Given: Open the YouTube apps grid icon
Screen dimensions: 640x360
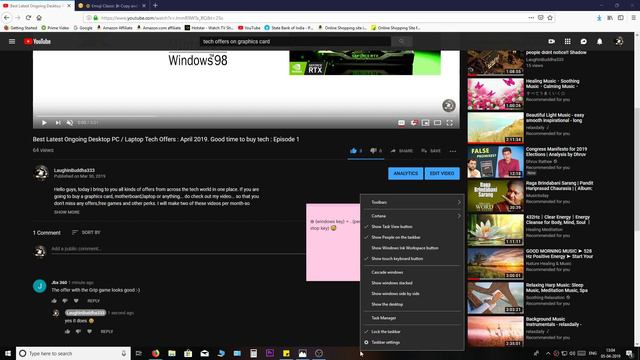Looking at the screenshot, I should tap(567, 41).
